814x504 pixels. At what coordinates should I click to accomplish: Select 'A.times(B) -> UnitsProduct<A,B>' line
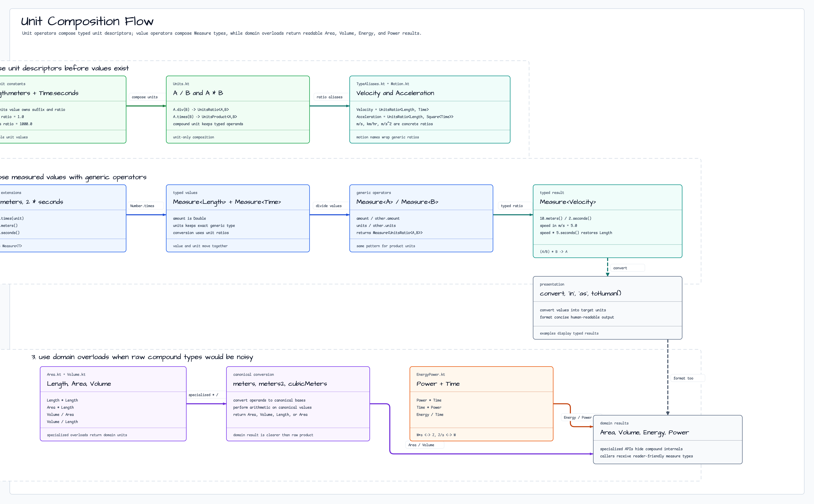point(205,117)
